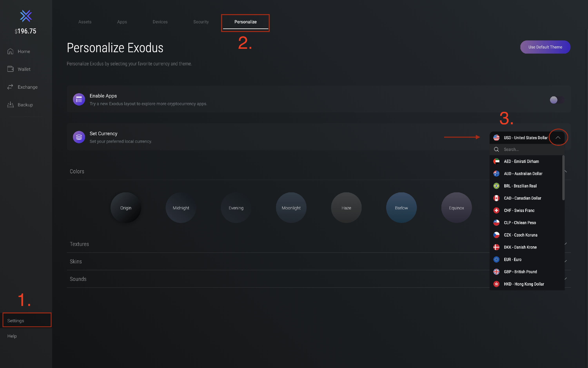588x368 pixels.
Task: Select HKD - Hong Kong Dollar
Action: pyautogui.click(x=526, y=284)
